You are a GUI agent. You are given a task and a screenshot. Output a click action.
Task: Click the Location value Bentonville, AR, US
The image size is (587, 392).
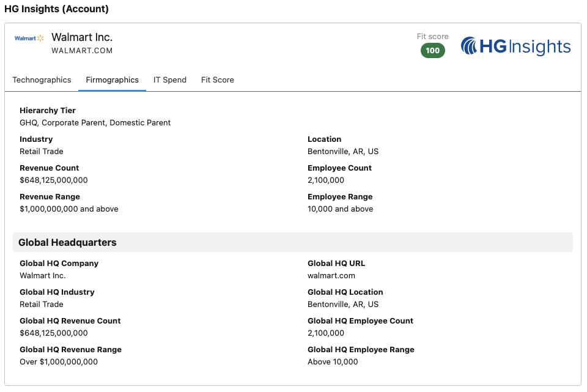[343, 151]
